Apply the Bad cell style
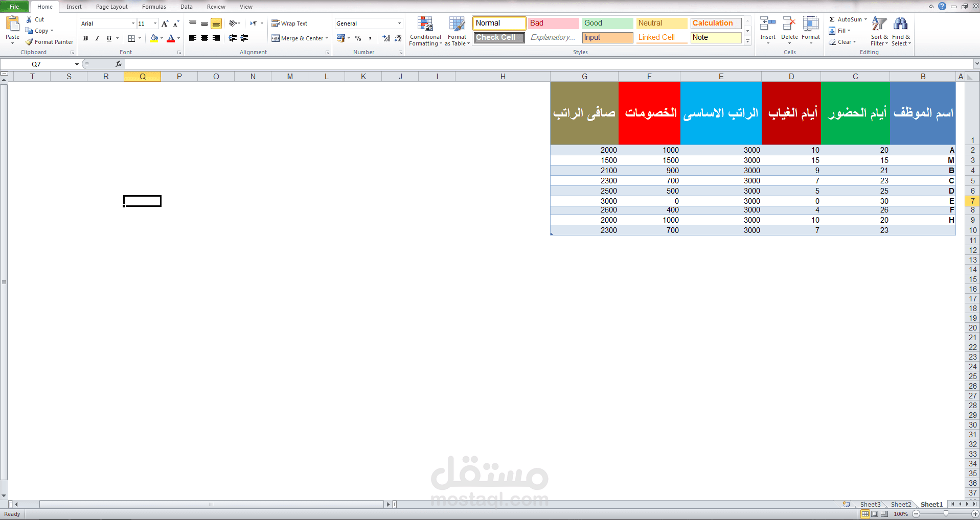980x520 pixels. tap(554, 23)
